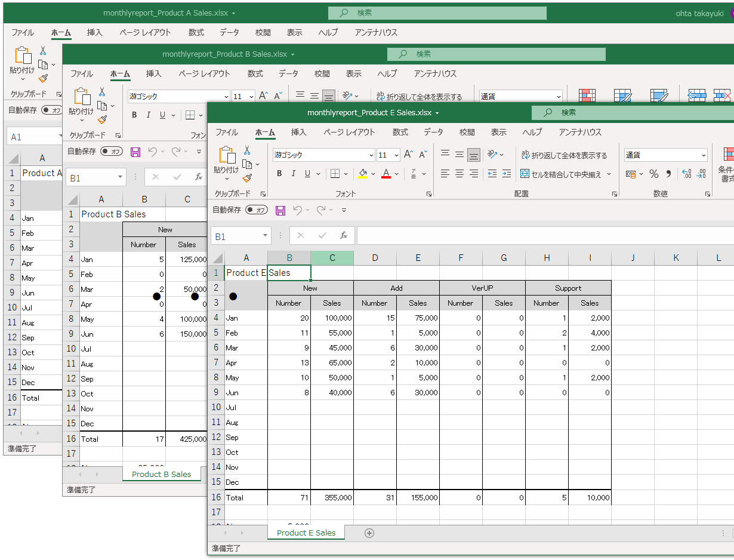734x560 pixels.
Task: Toggle 自動保存 switch in Product B window
Action: pos(112,152)
